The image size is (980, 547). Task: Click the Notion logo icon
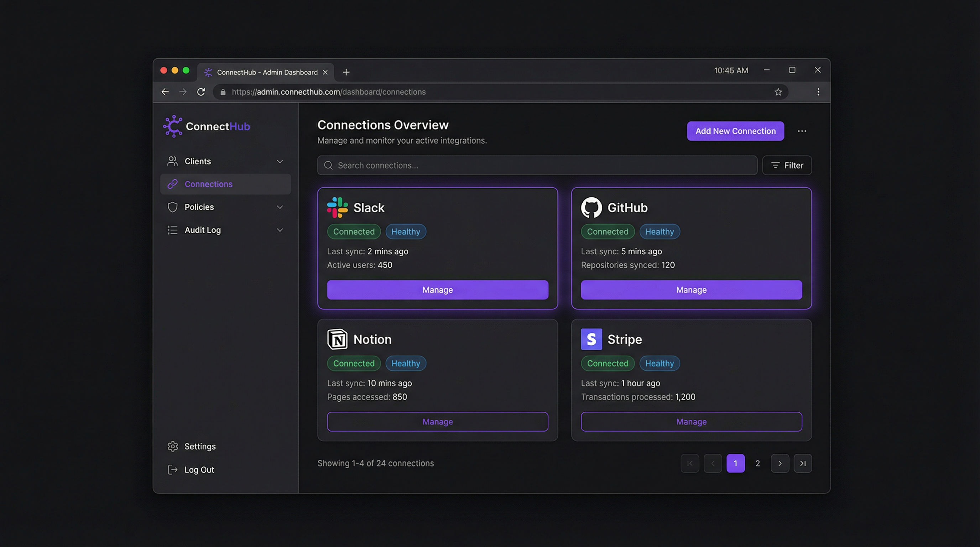(338, 339)
